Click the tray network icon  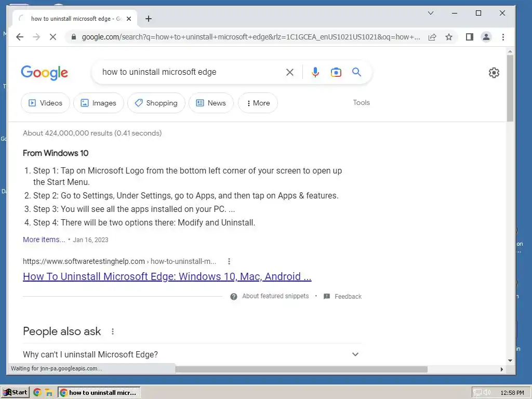477,393
